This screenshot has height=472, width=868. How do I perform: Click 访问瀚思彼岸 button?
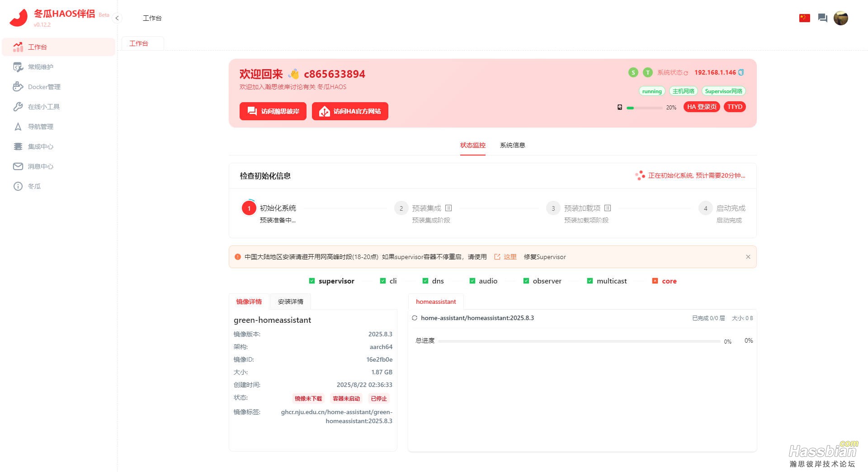pos(273,111)
